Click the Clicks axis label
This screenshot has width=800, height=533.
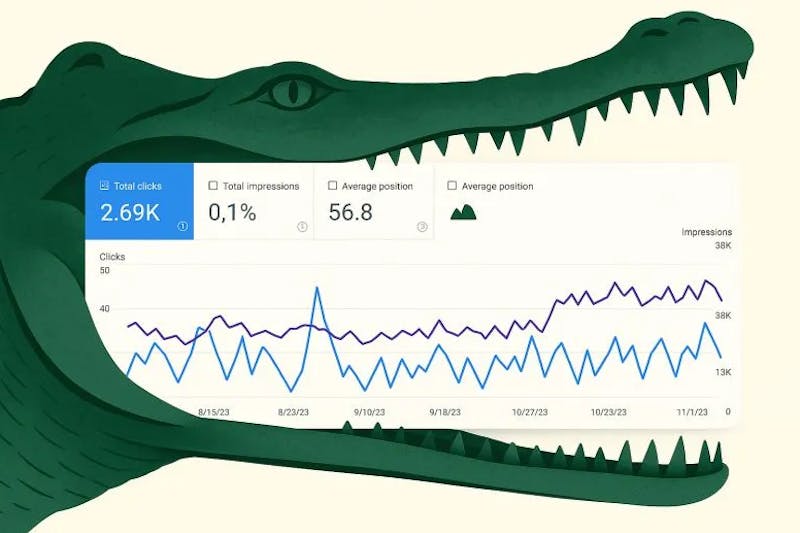tap(112, 257)
